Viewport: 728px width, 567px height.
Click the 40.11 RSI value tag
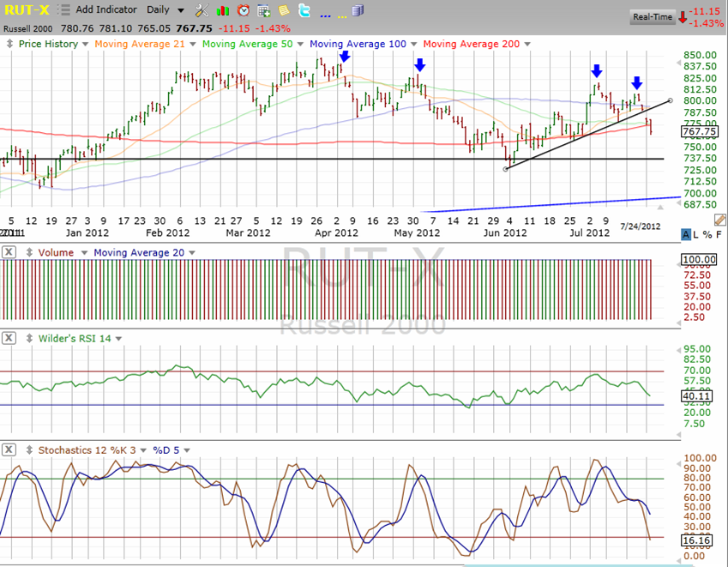(x=696, y=396)
